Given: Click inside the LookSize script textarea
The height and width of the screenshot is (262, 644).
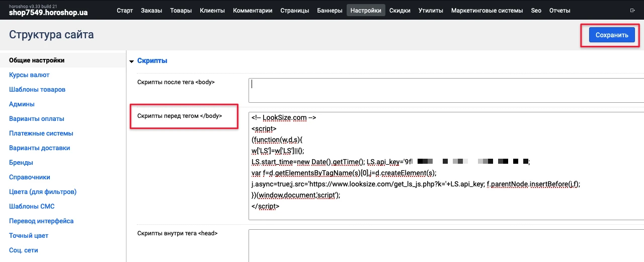Looking at the screenshot, I should [446, 166].
